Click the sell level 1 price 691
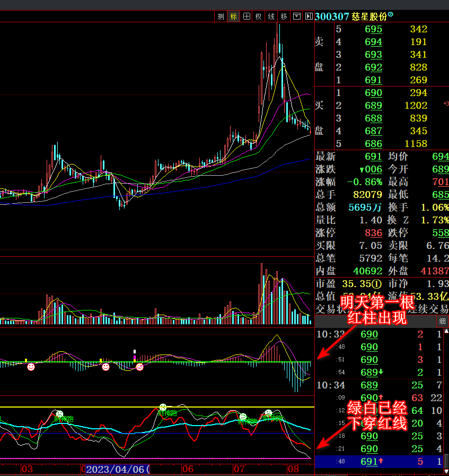Image resolution: width=449 pixels, height=476 pixels. tap(373, 80)
